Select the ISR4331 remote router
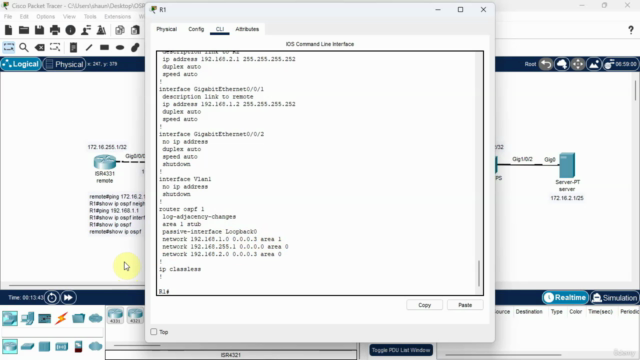This screenshot has height=360, width=640. tap(105, 162)
